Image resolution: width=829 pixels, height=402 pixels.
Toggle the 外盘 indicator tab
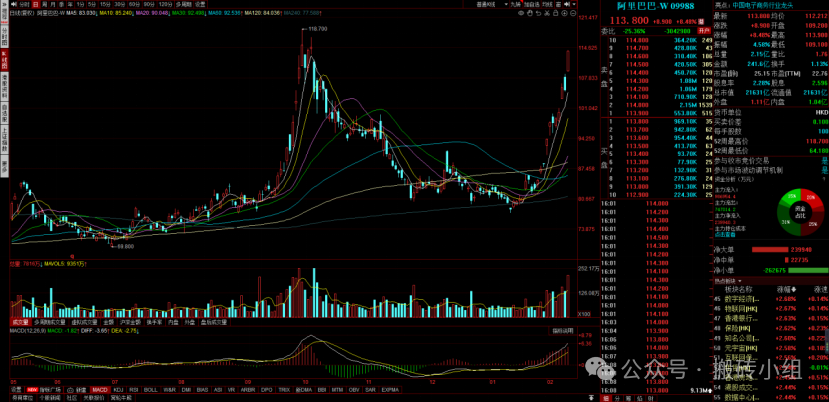coord(189,322)
